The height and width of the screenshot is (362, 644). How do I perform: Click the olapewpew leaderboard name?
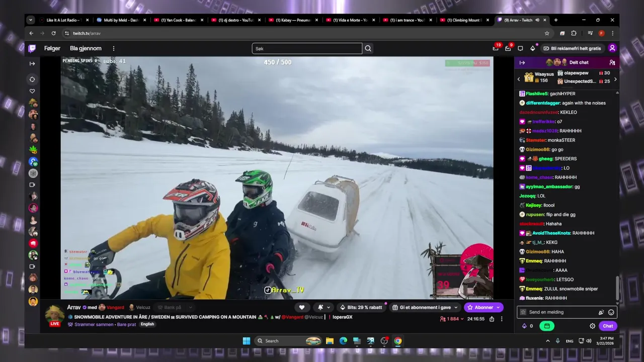[576, 73]
